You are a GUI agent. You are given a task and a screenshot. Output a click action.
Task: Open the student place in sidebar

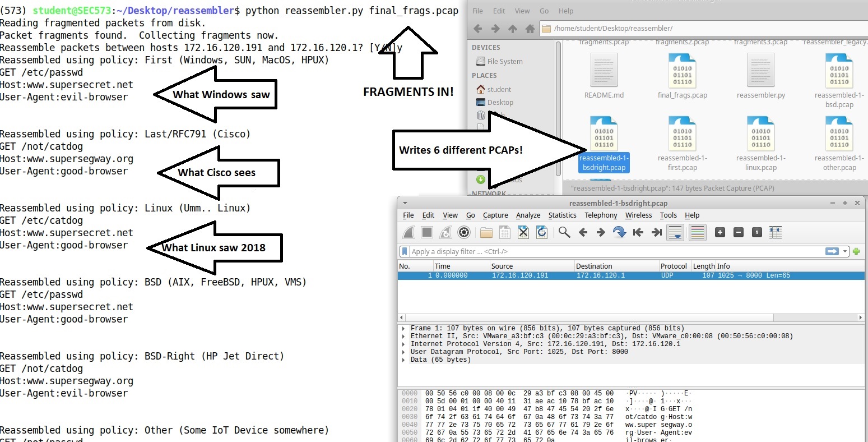(494, 89)
